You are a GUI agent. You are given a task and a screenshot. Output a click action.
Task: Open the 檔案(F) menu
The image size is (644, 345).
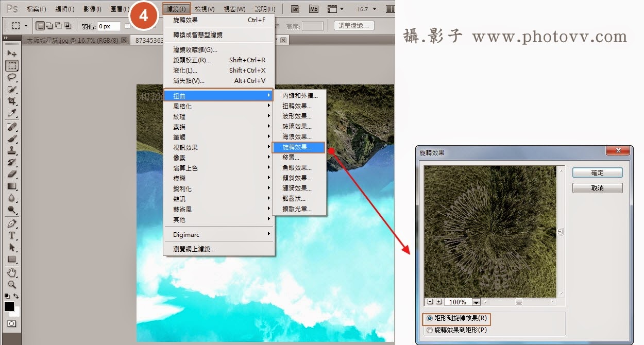coord(36,9)
